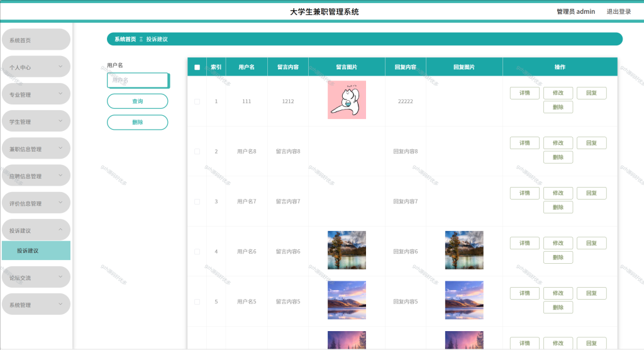This screenshot has height=350, width=644.
Task: Open the 系统管理 sidebar menu
Action: coord(36,304)
